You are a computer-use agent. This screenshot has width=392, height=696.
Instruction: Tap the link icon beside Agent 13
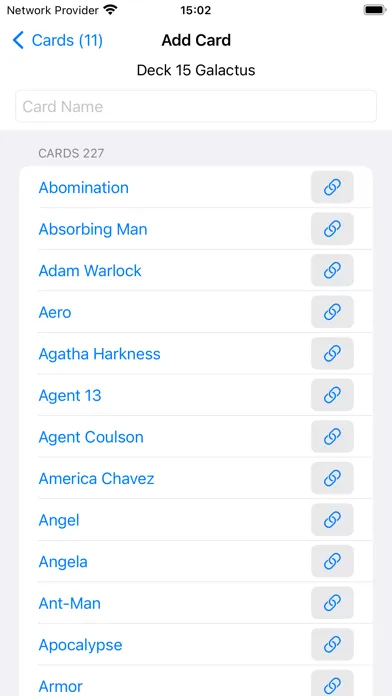pyautogui.click(x=332, y=395)
